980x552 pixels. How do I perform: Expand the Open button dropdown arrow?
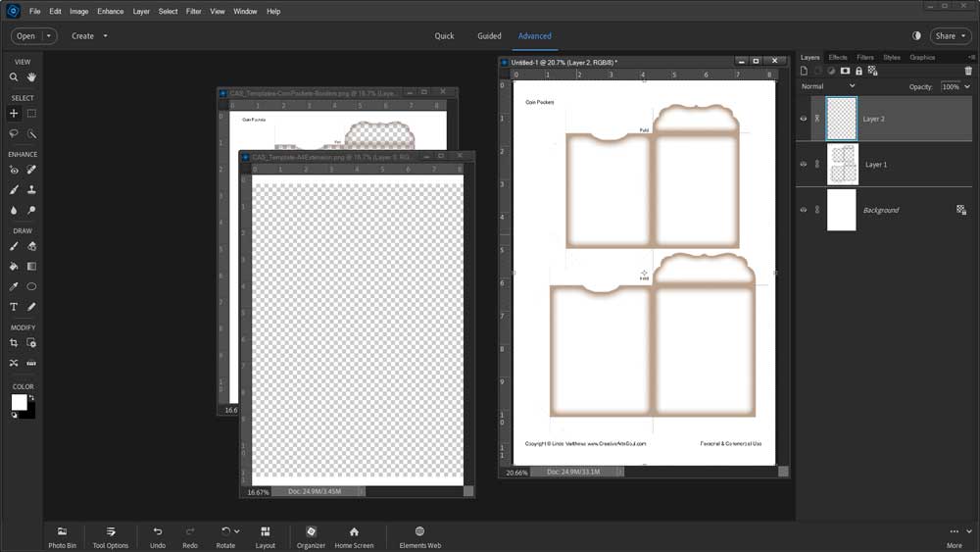(49, 36)
